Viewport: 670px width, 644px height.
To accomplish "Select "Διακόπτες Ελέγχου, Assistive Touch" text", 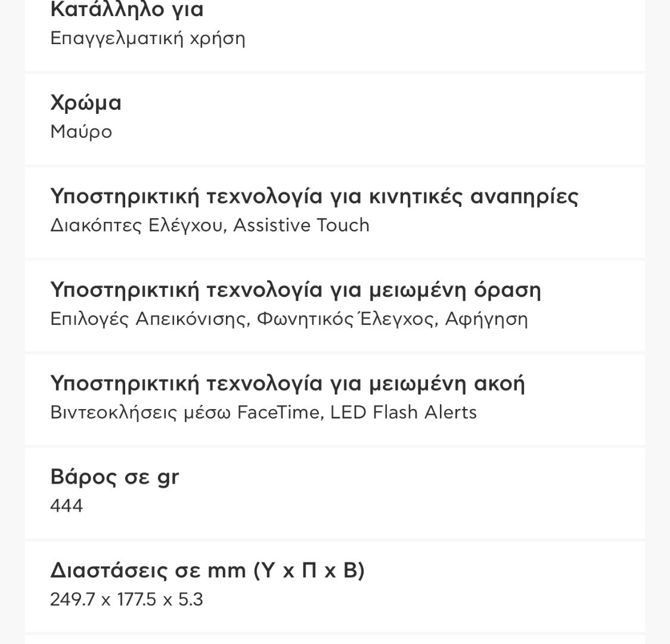I will coord(210,225).
